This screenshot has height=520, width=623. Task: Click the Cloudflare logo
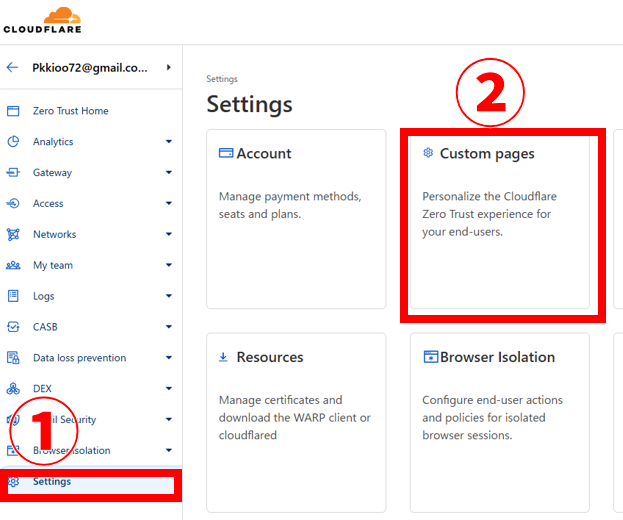pyautogui.click(x=42, y=20)
